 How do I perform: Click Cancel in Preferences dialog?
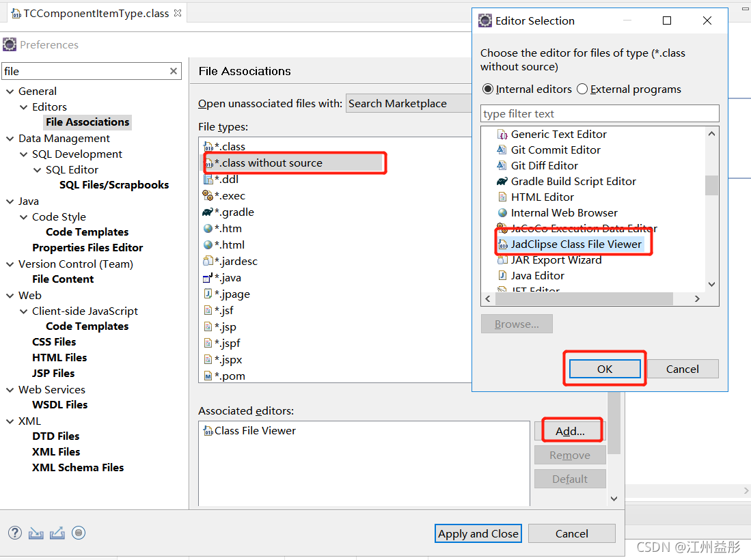tap(571, 533)
